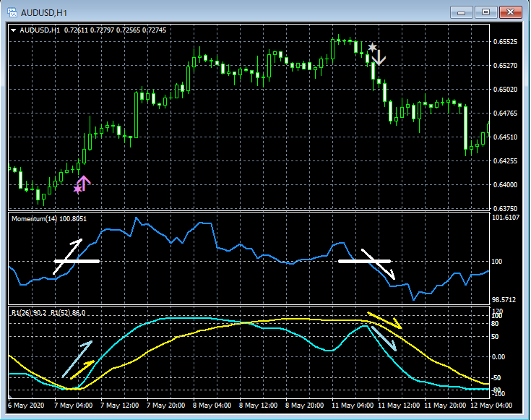The height and width of the screenshot is (420, 531).
Task: Click the 7 May 04:00 time label
Action: pos(73,406)
